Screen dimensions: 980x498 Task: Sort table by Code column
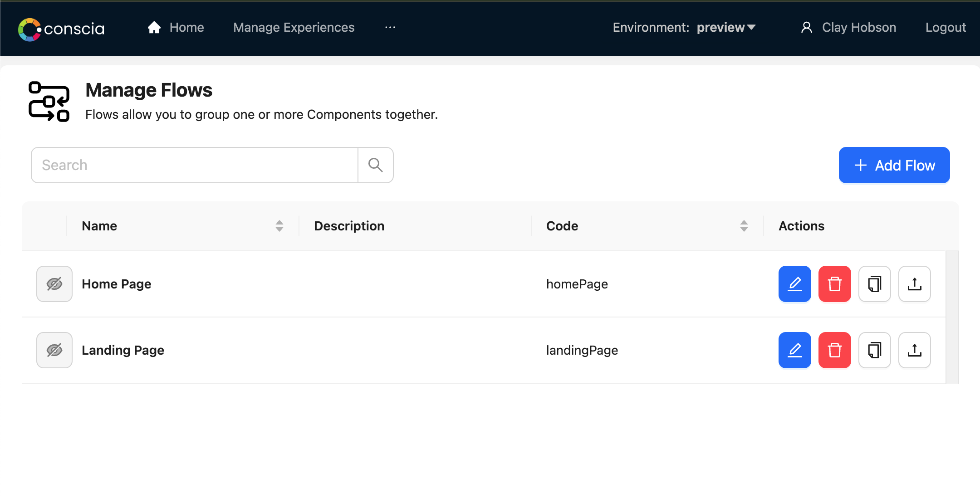(x=744, y=226)
